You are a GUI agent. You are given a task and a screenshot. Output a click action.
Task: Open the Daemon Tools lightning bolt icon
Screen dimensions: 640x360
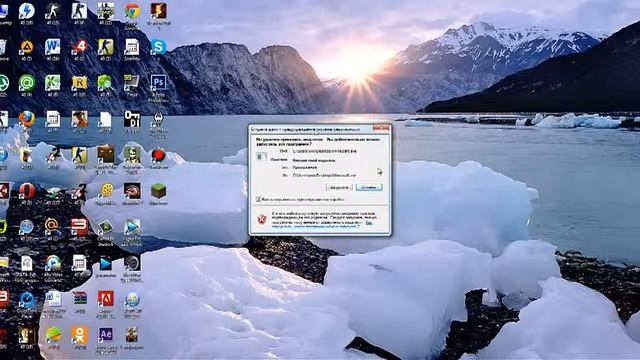tap(27, 11)
